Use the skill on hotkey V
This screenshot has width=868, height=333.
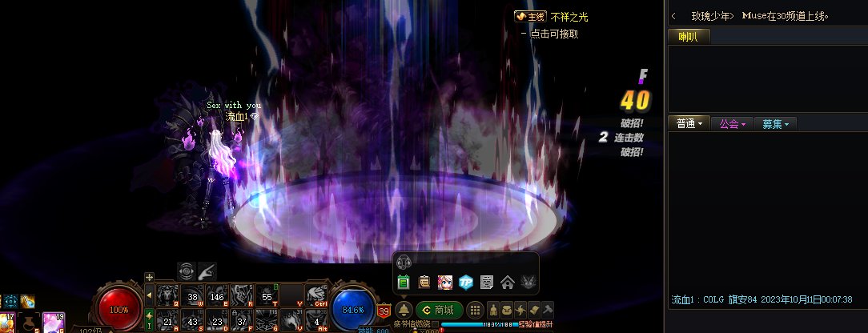point(291,319)
